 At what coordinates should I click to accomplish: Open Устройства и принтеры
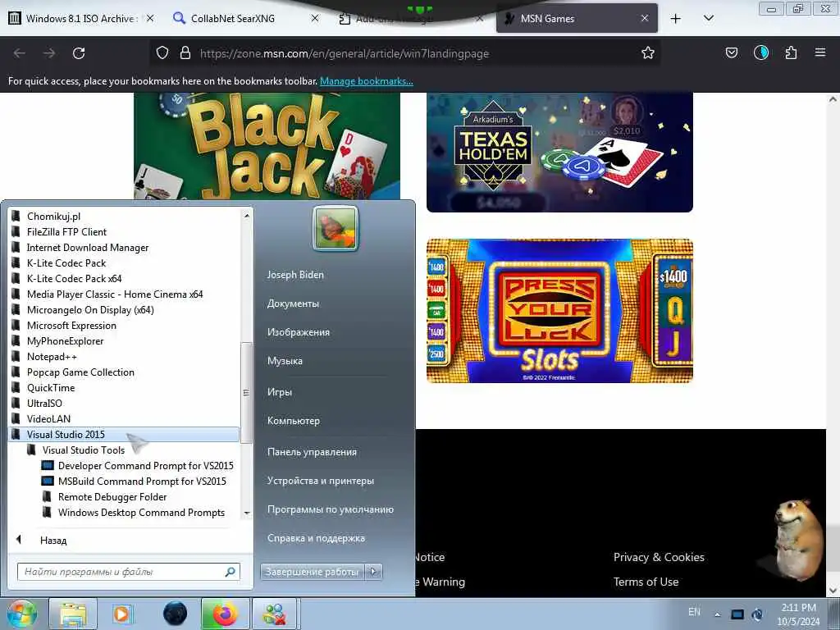coord(321,481)
